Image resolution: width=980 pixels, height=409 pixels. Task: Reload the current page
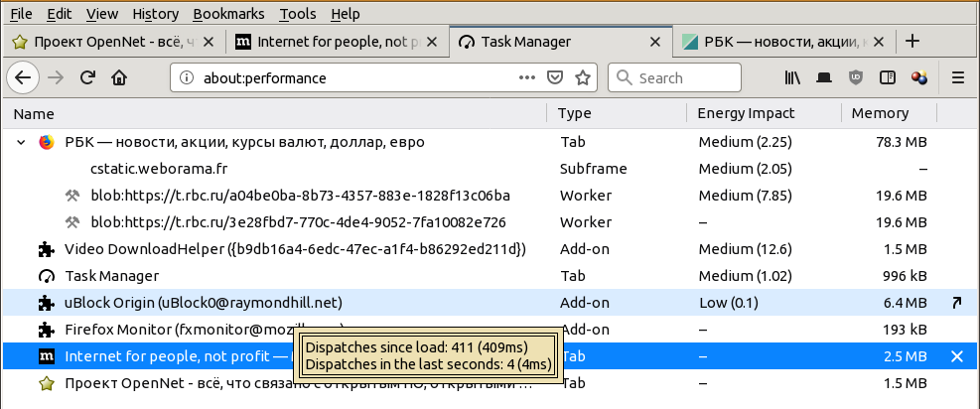tap(87, 77)
